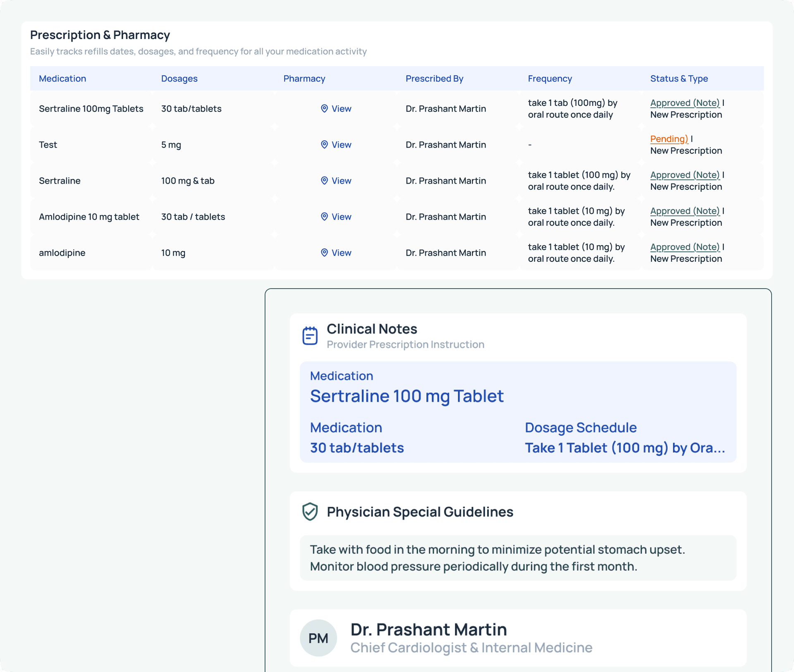Click the Sertraline 100 mg Tablet title in Clinical Notes

407,396
